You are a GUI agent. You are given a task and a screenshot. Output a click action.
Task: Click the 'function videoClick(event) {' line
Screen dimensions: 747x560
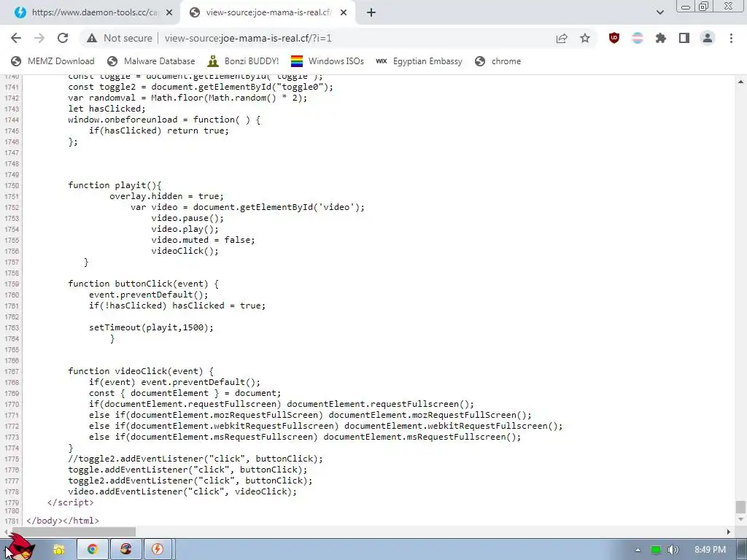pyautogui.click(x=141, y=371)
